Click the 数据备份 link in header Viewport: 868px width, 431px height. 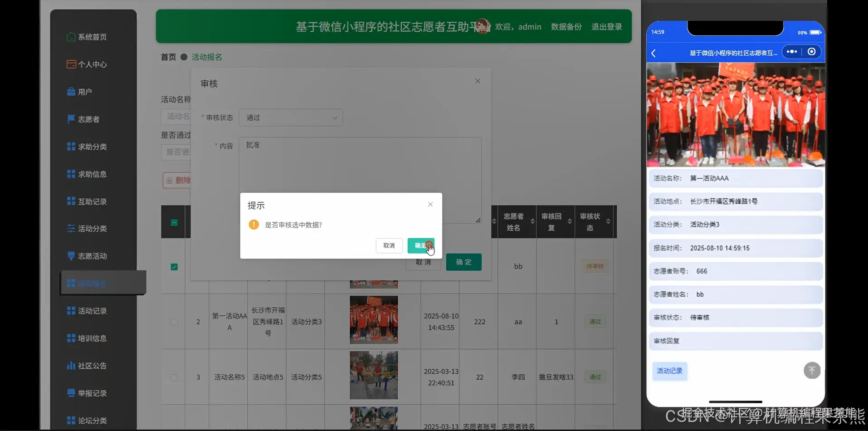pos(566,27)
